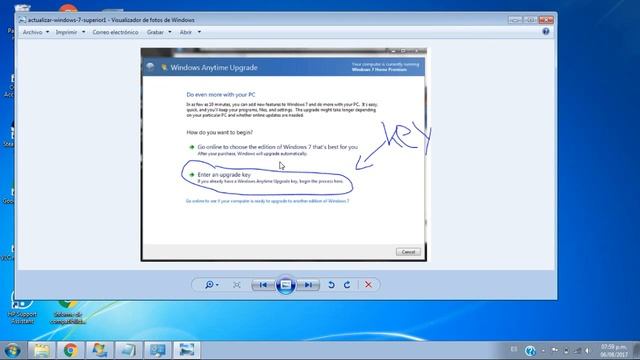The image size is (640, 360).
Task: Open the HP Support Assistant desktop icon
Action: 23,309
